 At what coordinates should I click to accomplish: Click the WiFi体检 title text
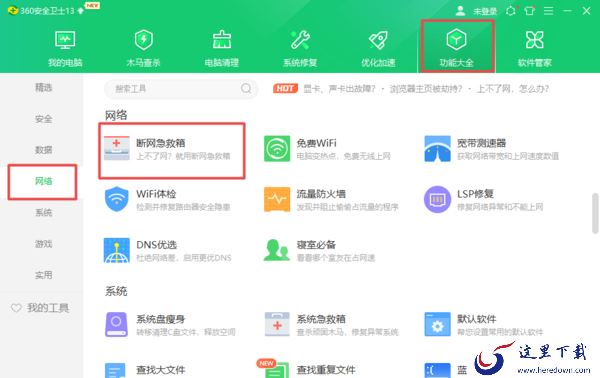click(x=156, y=194)
